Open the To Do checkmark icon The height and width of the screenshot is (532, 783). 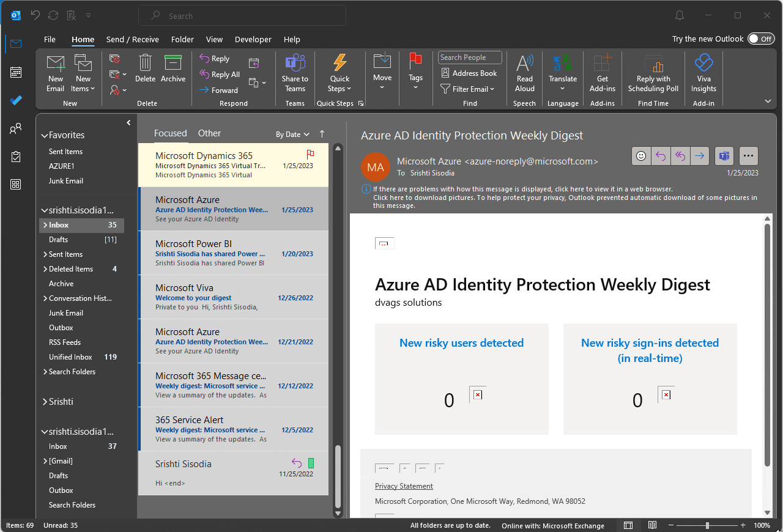[x=16, y=100]
